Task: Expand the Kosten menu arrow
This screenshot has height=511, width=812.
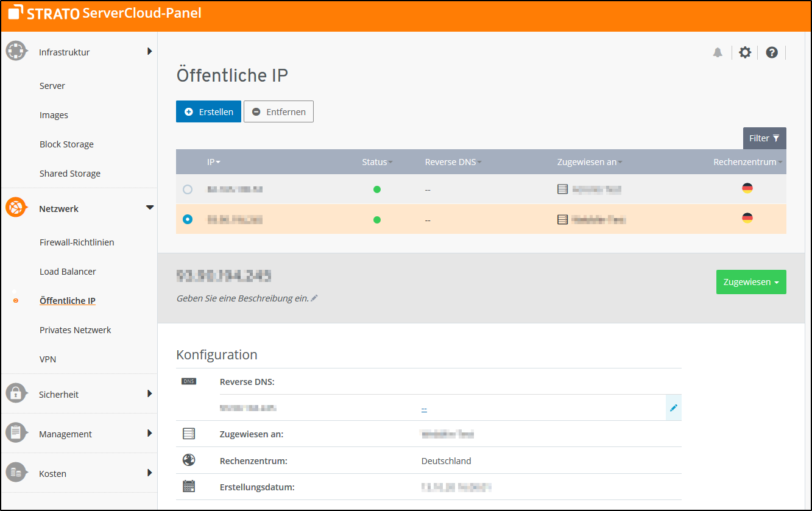Action: pyautogui.click(x=150, y=473)
